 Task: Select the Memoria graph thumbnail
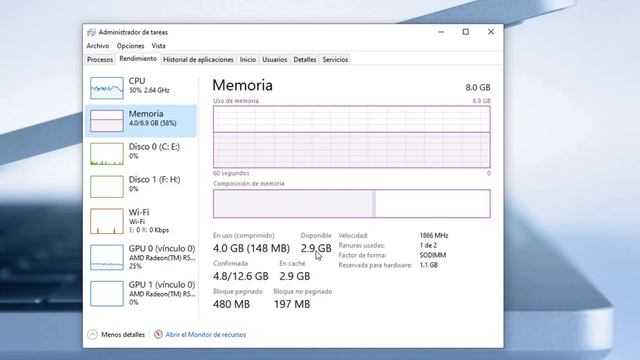[x=107, y=121]
